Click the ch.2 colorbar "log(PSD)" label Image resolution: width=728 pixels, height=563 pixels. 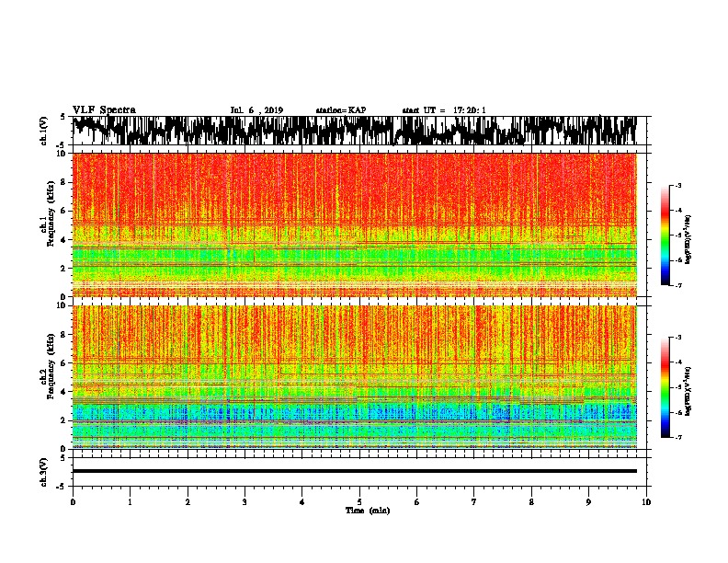tap(688, 391)
